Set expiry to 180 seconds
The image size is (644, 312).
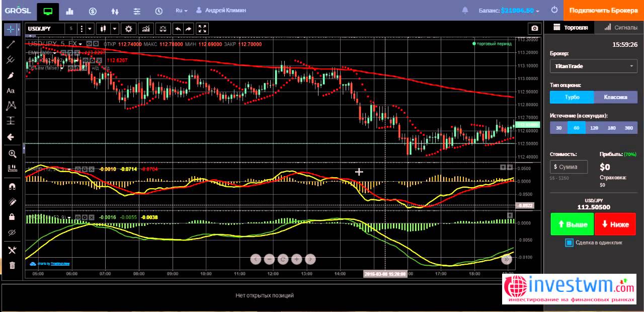click(x=611, y=128)
